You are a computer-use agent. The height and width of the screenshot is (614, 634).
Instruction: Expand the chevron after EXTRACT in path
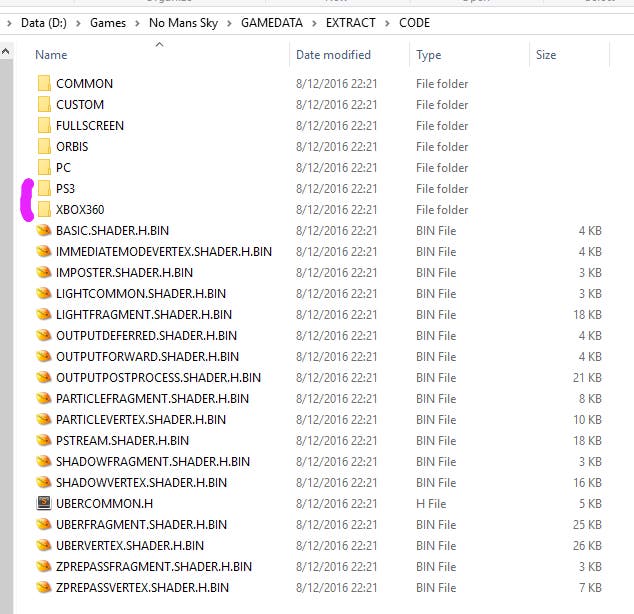pyautogui.click(x=387, y=23)
